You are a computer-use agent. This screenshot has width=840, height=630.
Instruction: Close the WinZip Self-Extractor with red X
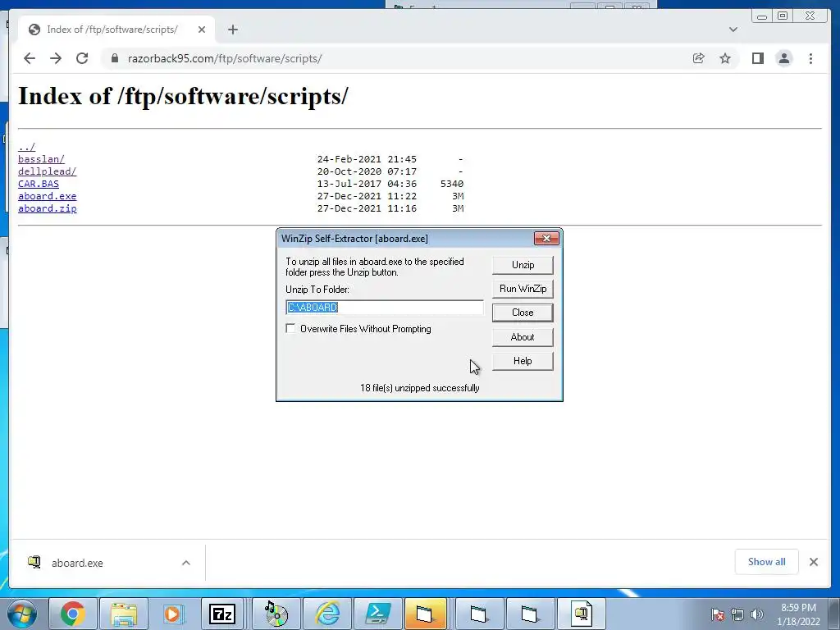[x=546, y=239]
